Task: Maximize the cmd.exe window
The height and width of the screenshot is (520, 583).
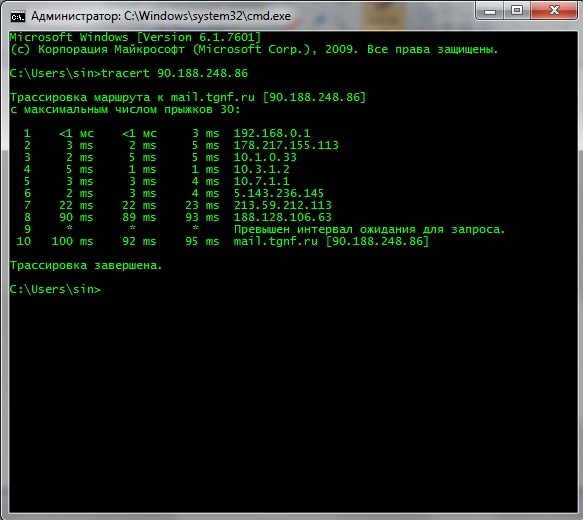Action: tap(517, 11)
